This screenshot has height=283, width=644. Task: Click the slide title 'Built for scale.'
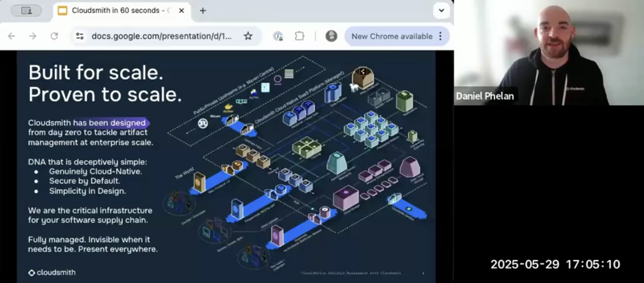point(96,72)
